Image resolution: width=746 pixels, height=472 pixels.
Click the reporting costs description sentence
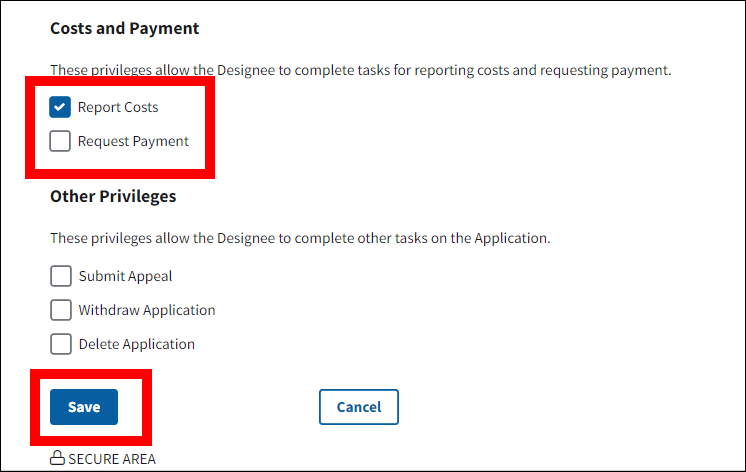click(361, 71)
